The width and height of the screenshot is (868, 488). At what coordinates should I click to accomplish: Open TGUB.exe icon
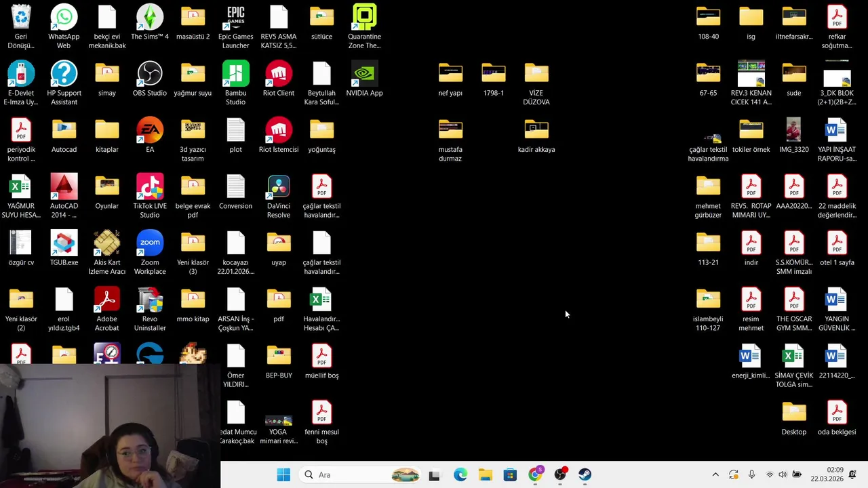pos(64,243)
